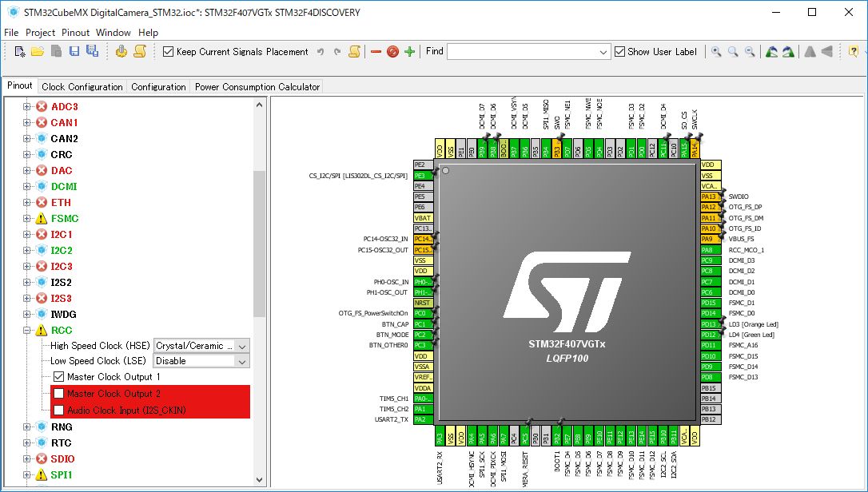Toggle the Show User Label checkbox
Viewport: 868px width, 492px height.
[x=619, y=50]
